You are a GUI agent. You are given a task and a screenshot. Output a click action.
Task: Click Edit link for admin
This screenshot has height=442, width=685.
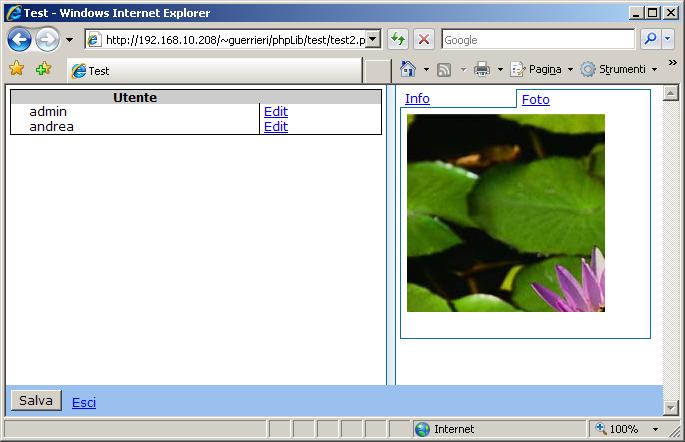point(276,112)
